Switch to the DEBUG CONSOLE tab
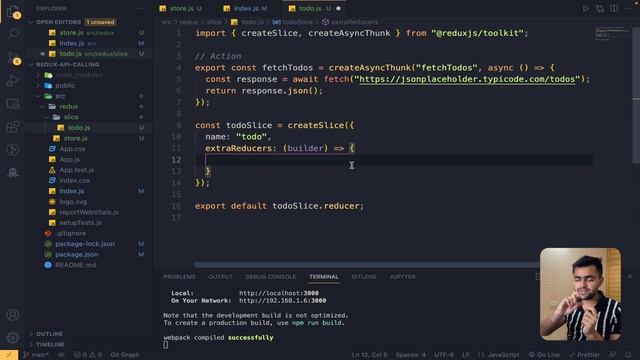This screenshot has height=360, width=640. [x=271, y=277]
